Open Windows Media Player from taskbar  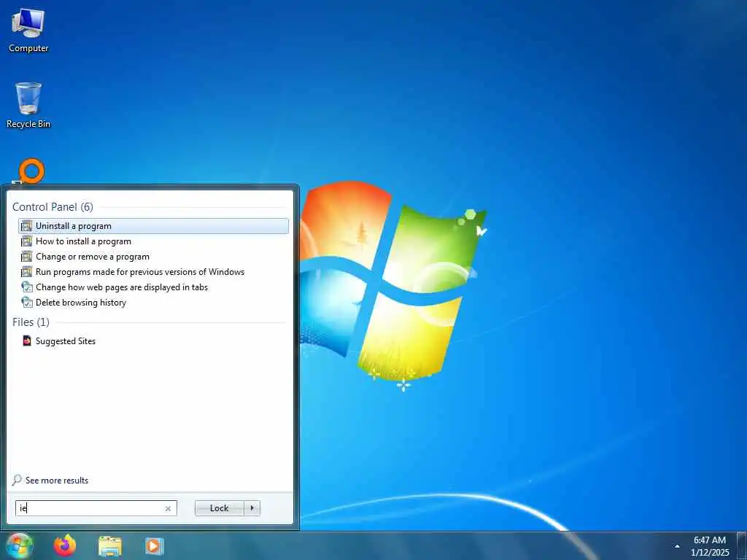click(x=154, y=546)
